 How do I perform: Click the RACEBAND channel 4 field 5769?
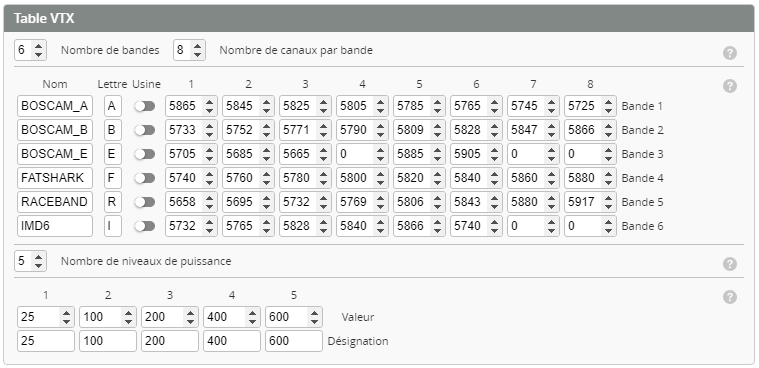pos(362,202)
